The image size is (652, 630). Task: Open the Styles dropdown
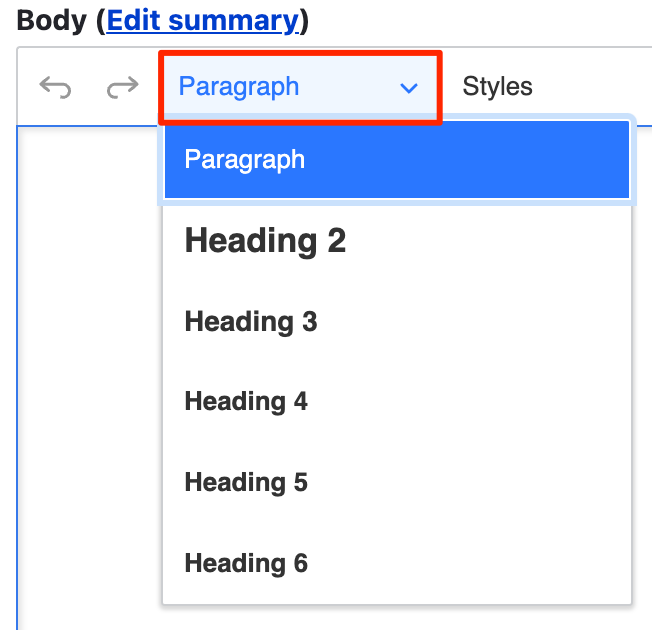point(497,87)
